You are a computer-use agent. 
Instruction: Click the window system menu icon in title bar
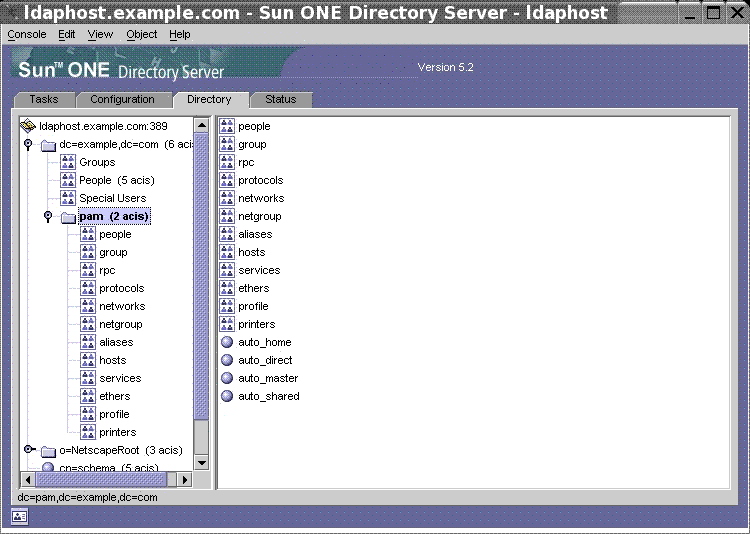click(11, 12)
